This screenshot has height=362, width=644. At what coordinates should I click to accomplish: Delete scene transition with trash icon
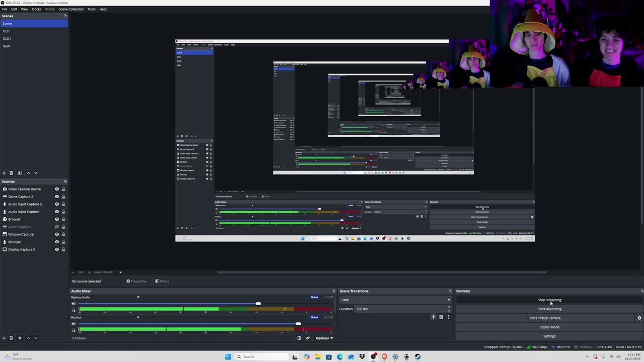click(x=441, y=317)
